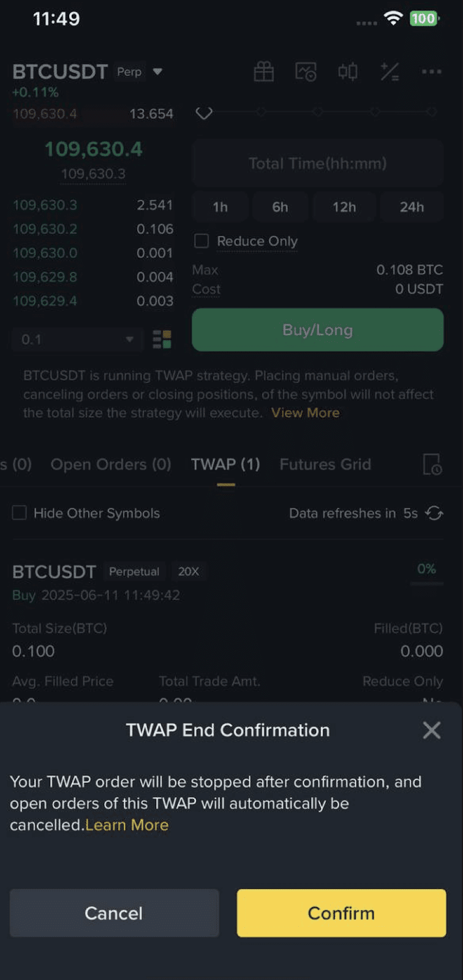Viewport: 463px width, 980px height.
Task: Tap the data refresh icon
Action: click(x=434, y=513)
